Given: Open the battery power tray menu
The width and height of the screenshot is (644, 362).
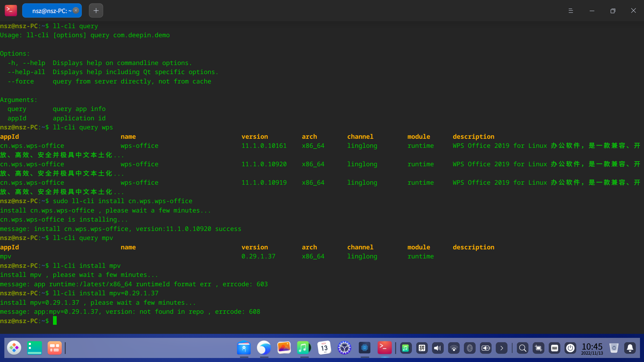Looking at the screenshot, I should point(486,348).
